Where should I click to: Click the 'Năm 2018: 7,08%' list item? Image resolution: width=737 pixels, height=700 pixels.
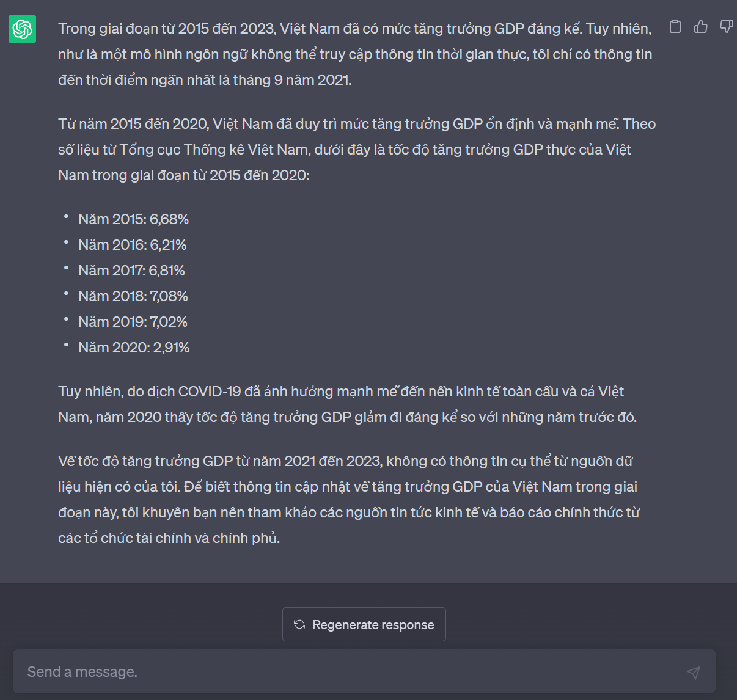point(133,296)
